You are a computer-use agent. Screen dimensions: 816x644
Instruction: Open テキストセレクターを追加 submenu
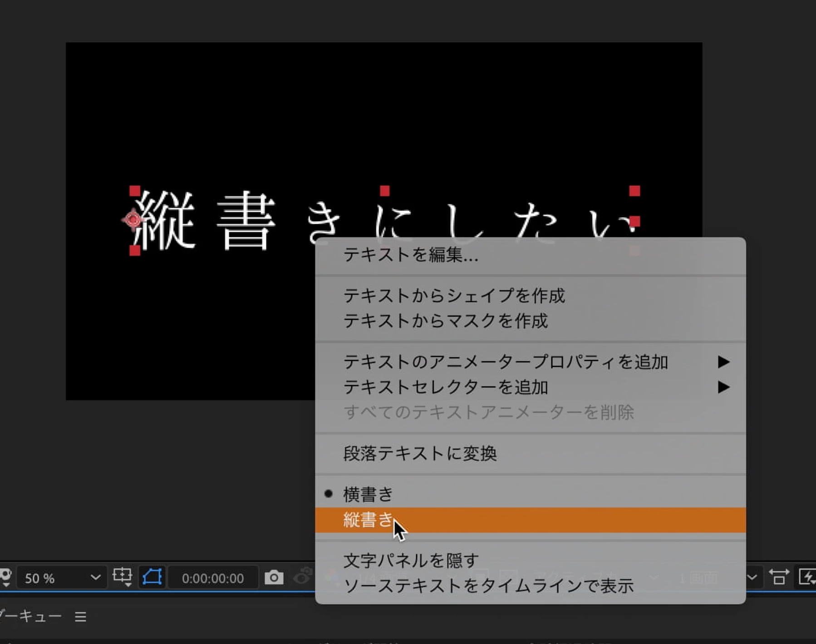[530, 387]
